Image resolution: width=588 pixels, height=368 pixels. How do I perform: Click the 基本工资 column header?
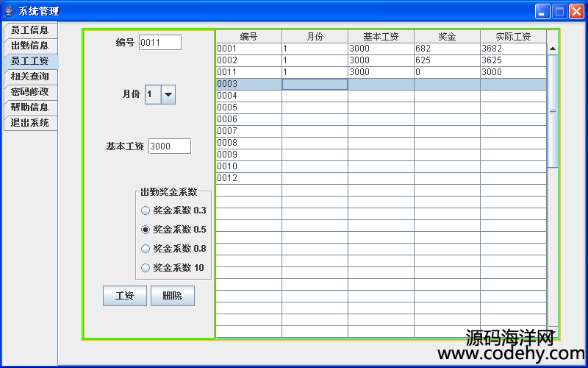click(x=381, y=37)
